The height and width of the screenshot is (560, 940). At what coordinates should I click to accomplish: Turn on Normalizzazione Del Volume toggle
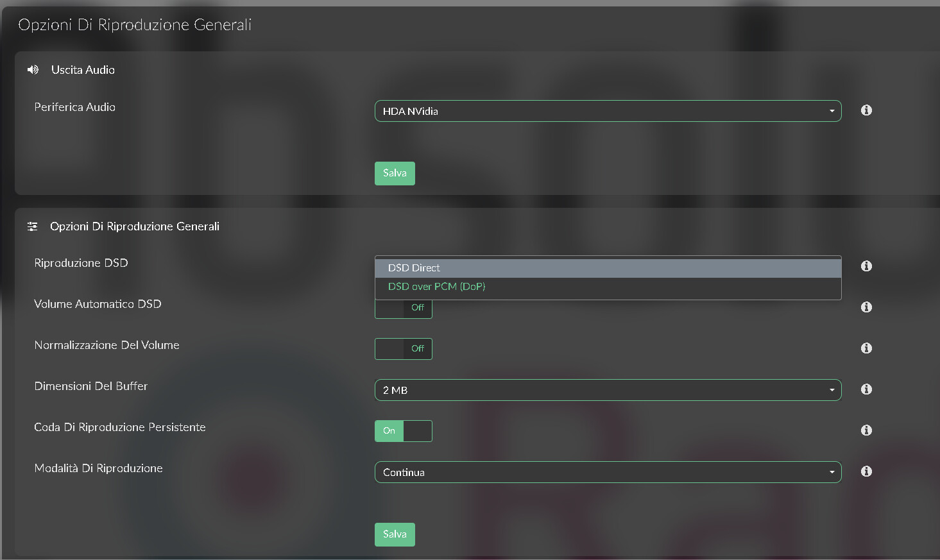click(x=404, y=349)
